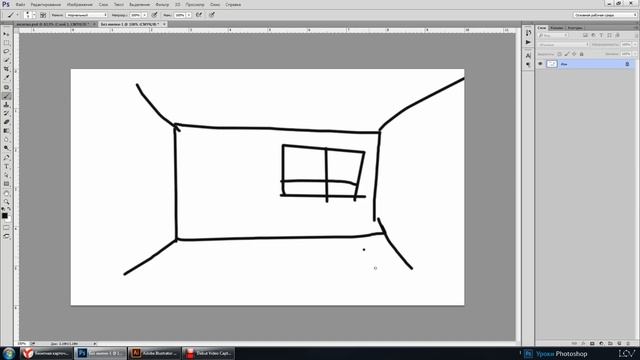Open the layer fill slider arrow
This screenshot has height=360, width=640.
(635, 54)
